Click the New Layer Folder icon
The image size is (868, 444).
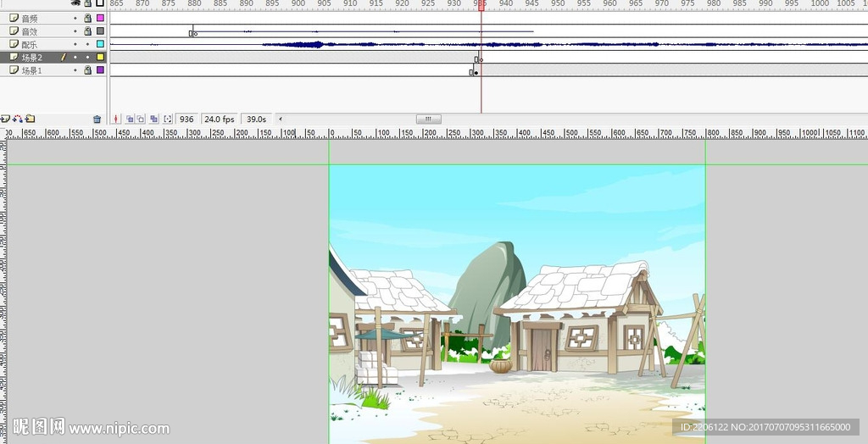(x=30, y=119)
